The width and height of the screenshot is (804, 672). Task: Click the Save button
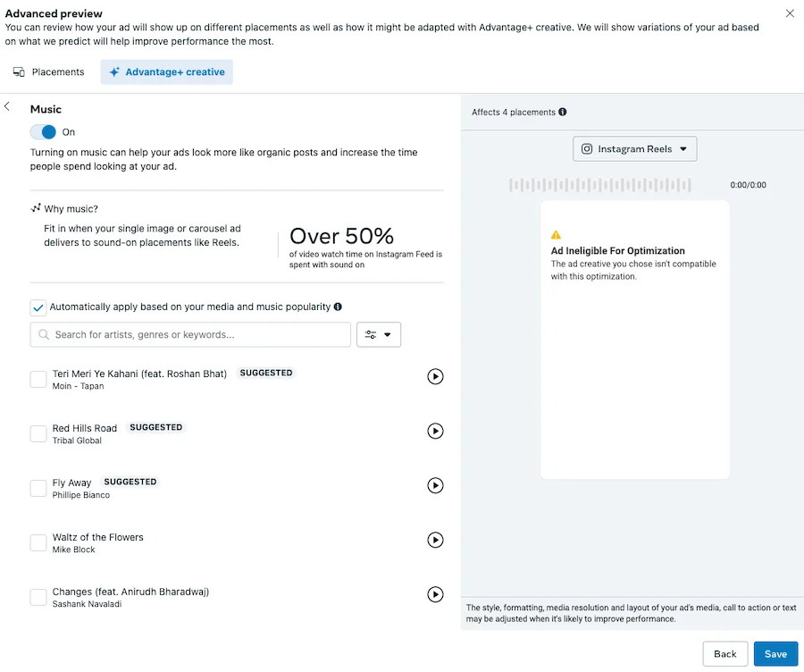point(775,653)
